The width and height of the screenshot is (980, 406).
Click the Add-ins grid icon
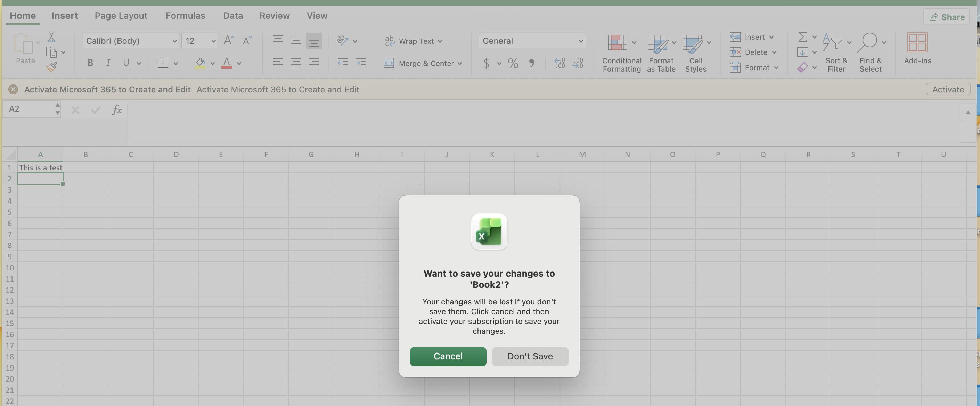click(917, 42)
